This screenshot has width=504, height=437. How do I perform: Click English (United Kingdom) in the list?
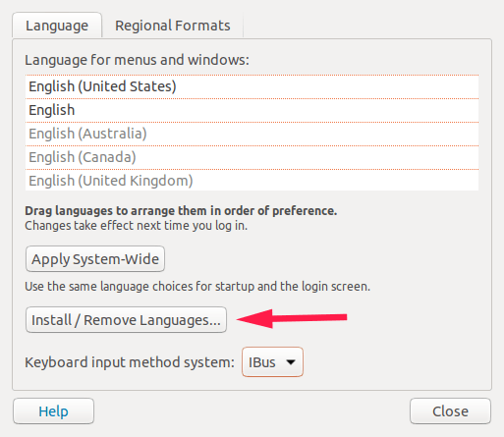(252, 181)
